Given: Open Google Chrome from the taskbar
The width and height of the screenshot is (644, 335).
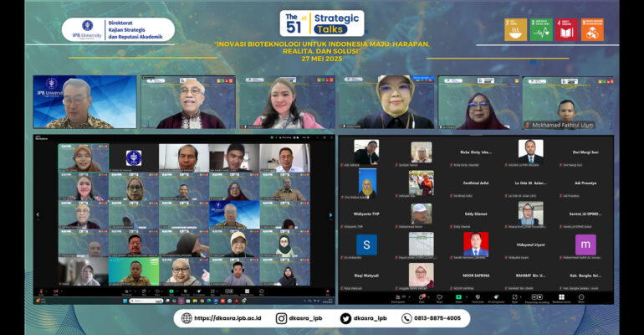Looking at the screenshot, I should [202, 301].
